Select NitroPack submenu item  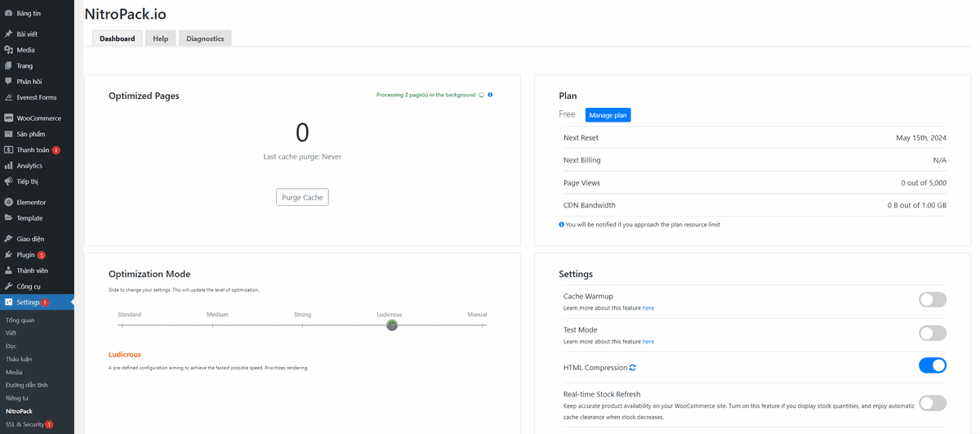(x=19, y=411)
